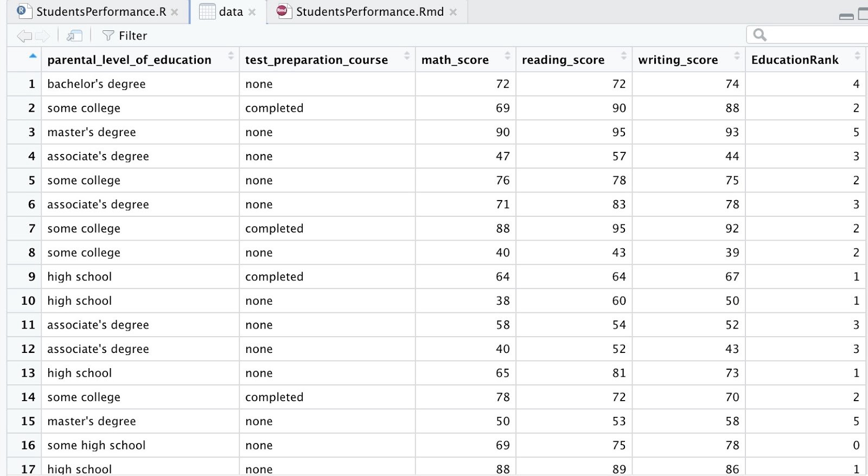Click the maximize pane icon
Image resolution: width=868 pixels, height=476 pixels.
[x=863, y=15]
